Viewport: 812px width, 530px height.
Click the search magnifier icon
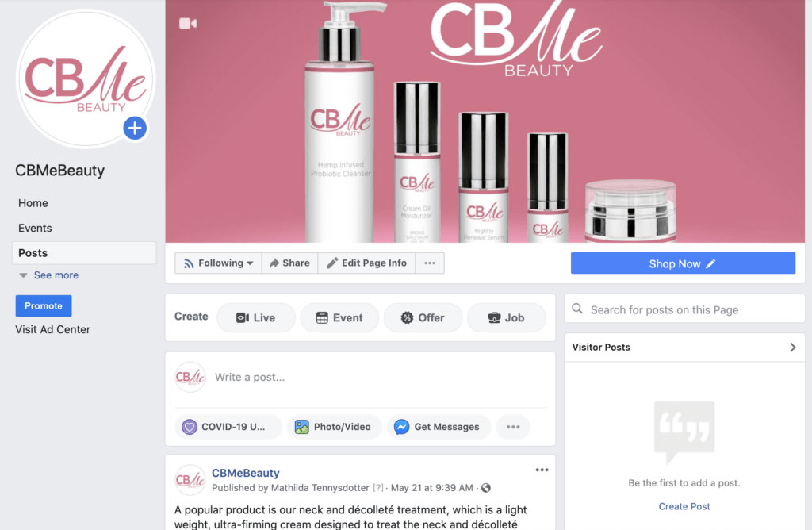coord(577,309)
